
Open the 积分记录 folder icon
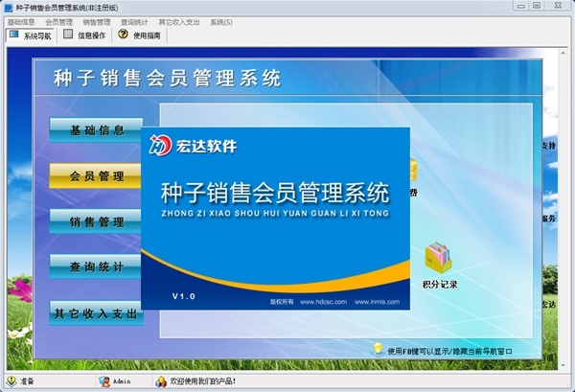[x=438, y=257]
